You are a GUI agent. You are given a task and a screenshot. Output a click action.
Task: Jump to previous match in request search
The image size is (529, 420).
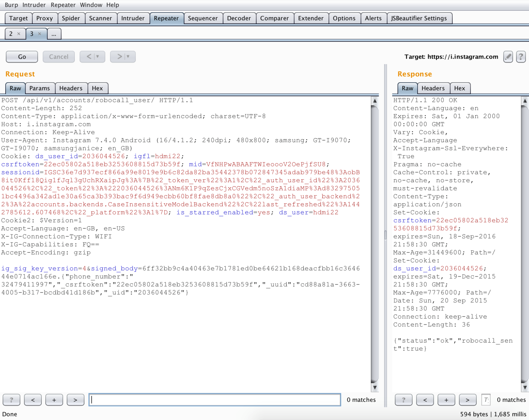click(x=33, y=400)
